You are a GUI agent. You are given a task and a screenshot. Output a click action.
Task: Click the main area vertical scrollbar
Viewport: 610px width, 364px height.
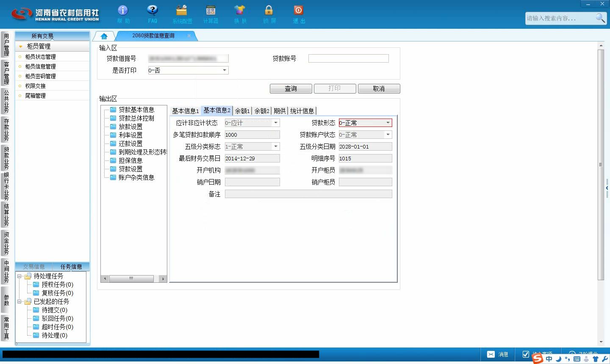pyautogui.click(x=601, y=165)
